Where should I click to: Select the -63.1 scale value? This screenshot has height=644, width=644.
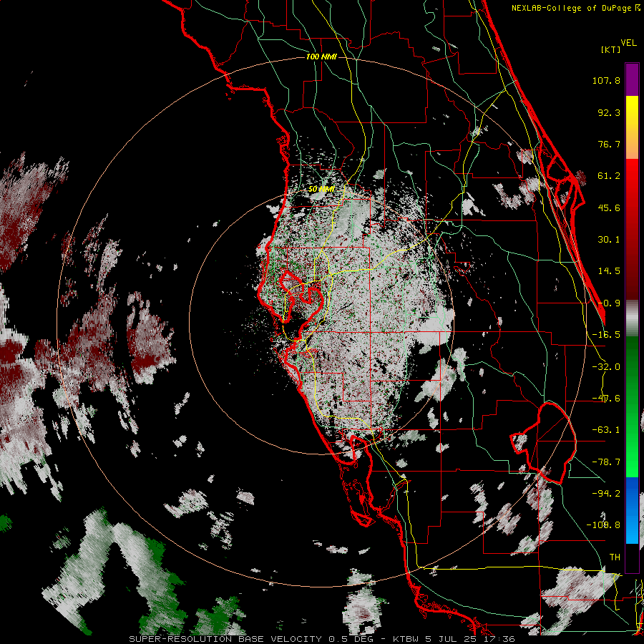pos(606,430)
